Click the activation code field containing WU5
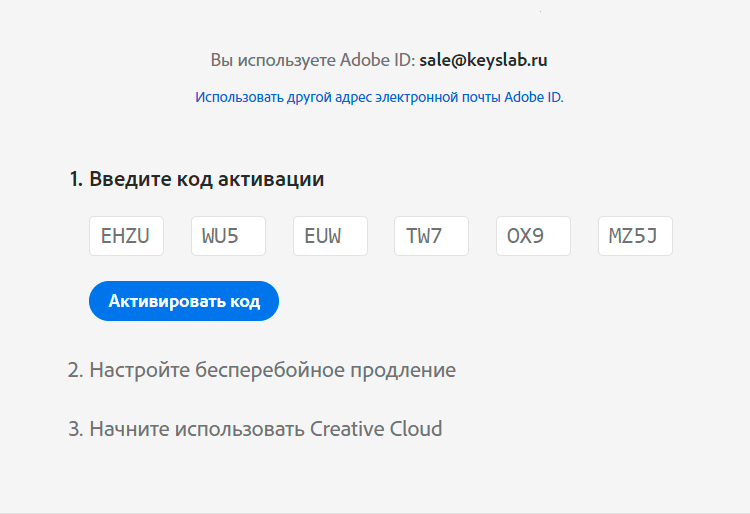The image size is (750, 514). pos(228,236)
